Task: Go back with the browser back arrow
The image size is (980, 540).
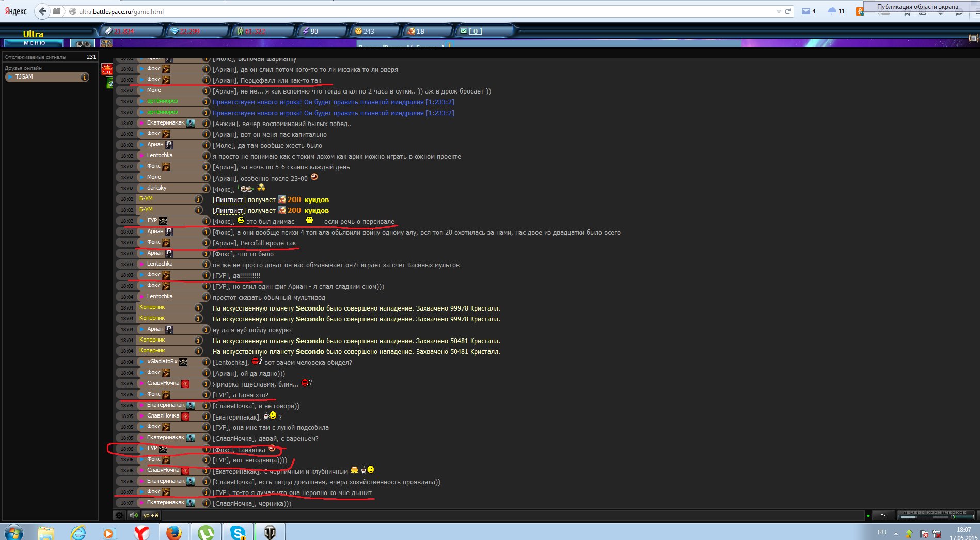Action: [42, 11]
